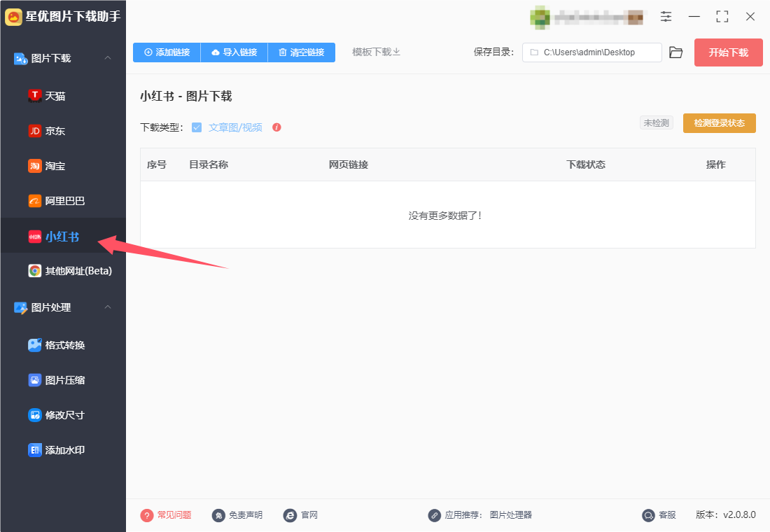This screenshot has height=532, width=770.
Task: Click the 操作 column header
Action: (x=715, y=164)
